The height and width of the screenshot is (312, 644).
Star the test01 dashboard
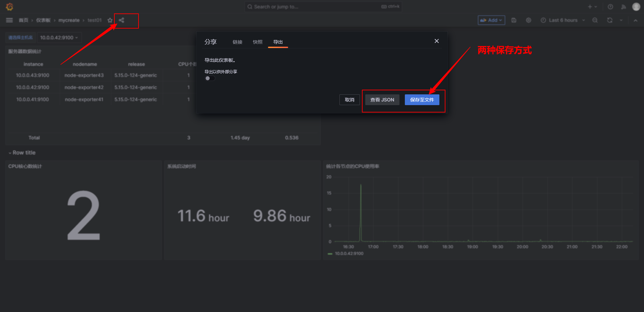(110, 20)
